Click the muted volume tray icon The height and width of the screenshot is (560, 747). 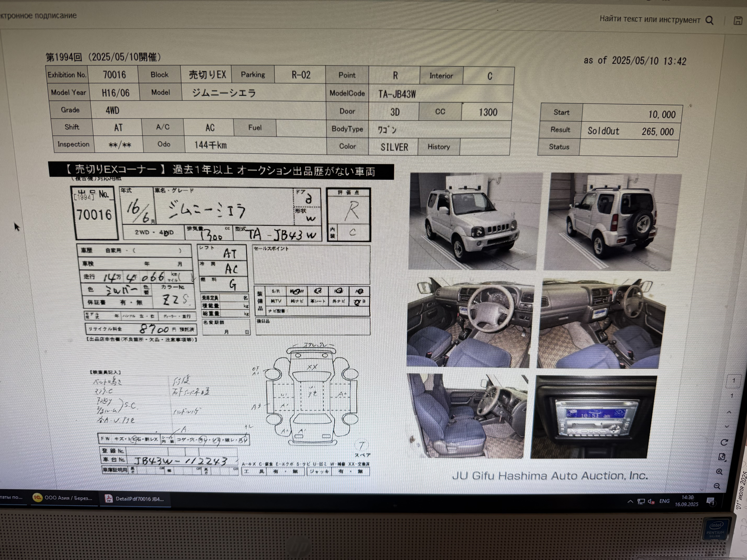651,502
